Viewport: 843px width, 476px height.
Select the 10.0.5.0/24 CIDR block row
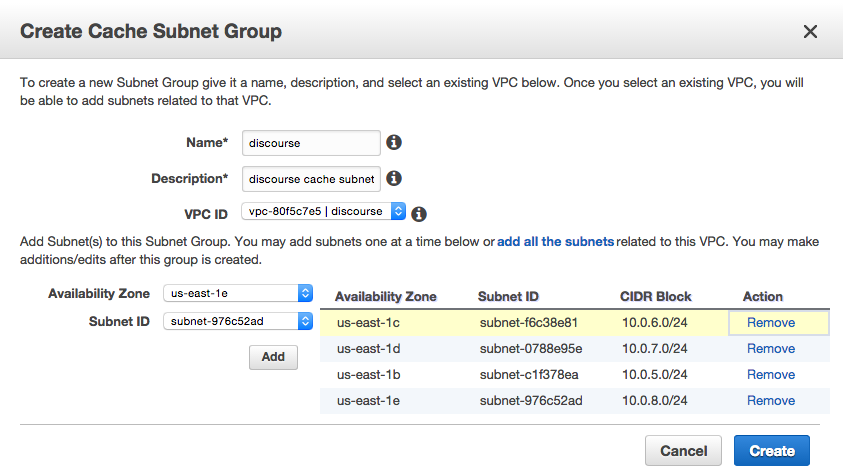pos(575,374)
